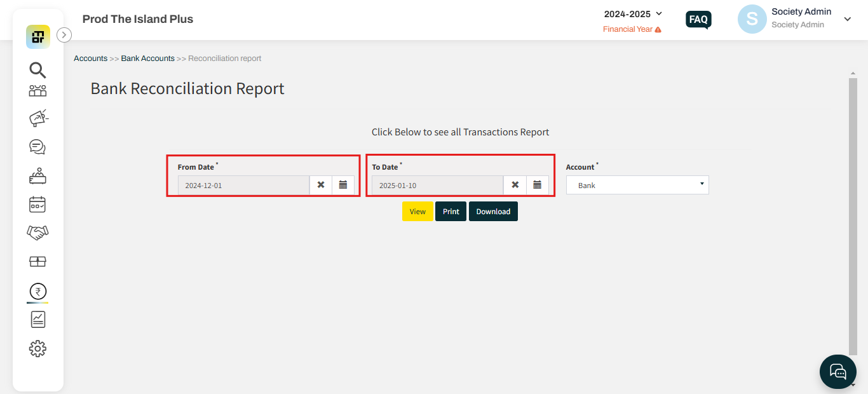Clear the From Date using the X icon
Viewport: 868px width, 394px height.
(321, 185)
